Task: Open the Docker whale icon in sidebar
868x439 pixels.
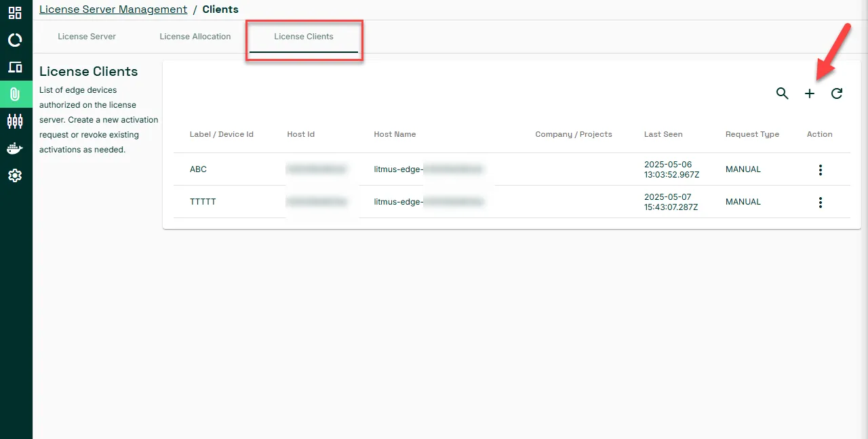Action: click(x=15, y=148)
